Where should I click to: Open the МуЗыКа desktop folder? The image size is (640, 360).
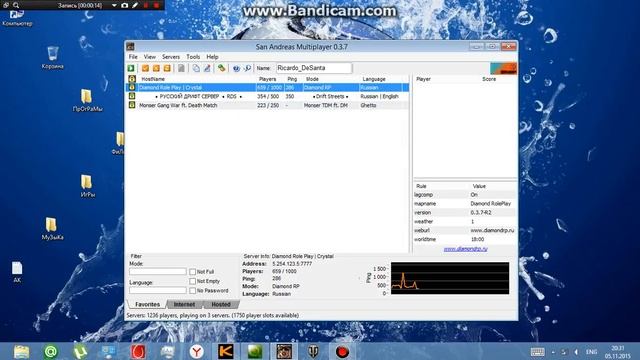tap(52, 229)
